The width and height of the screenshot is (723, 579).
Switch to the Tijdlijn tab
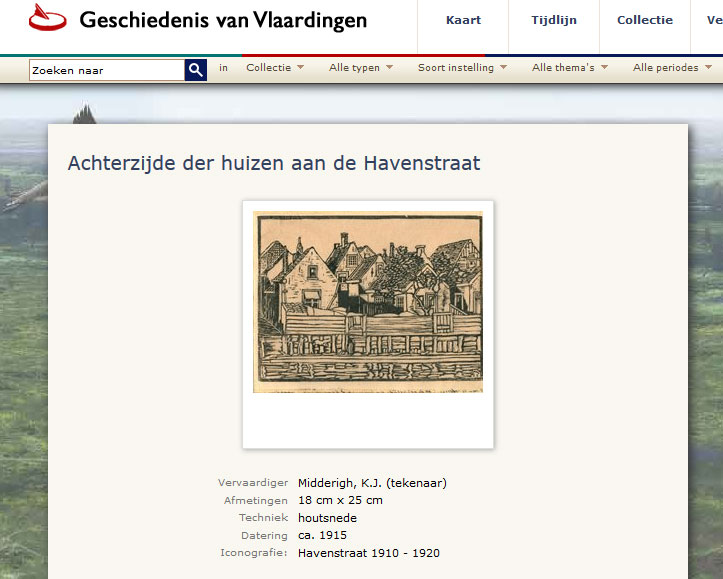point(553,20)
